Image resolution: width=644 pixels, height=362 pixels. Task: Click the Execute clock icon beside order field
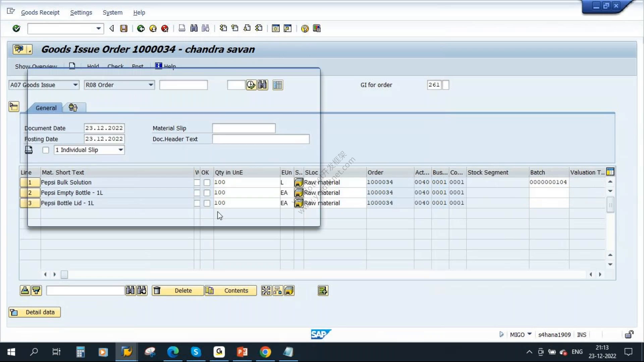tap(251, 85)
